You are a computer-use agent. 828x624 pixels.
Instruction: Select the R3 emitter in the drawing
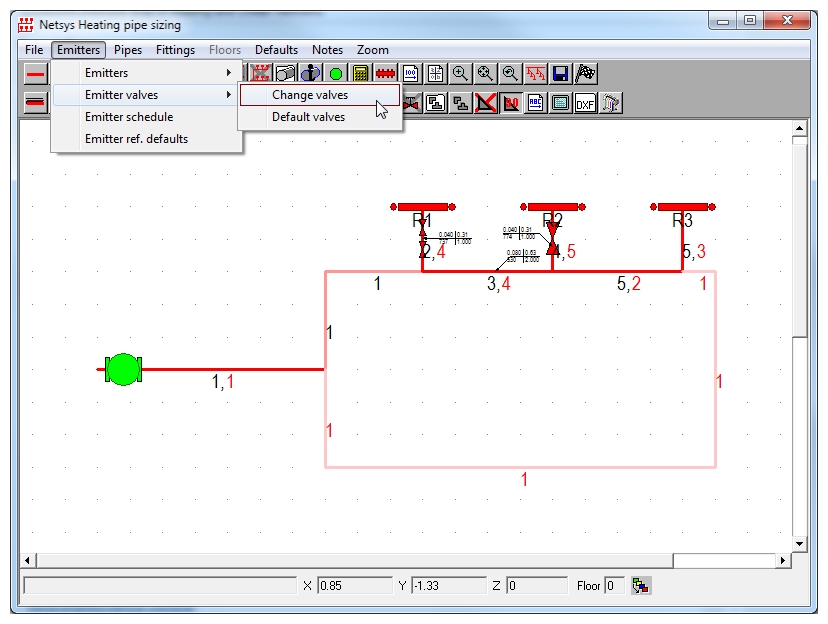tap(683, 207)
